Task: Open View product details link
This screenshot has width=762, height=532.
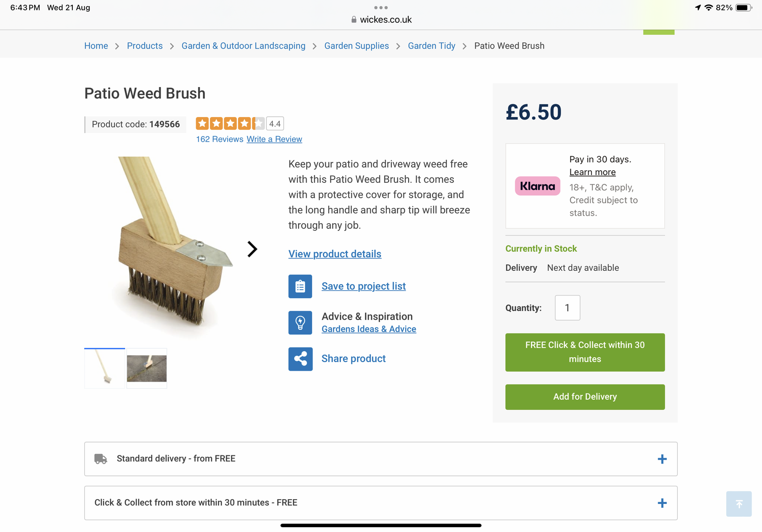Action: pyautogui.click(x=335, y=254)
